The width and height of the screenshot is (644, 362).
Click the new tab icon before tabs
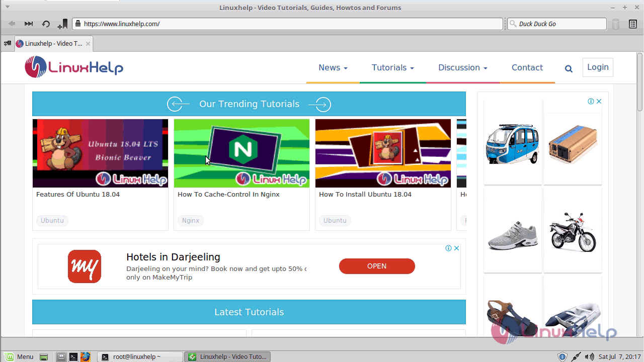7,44
